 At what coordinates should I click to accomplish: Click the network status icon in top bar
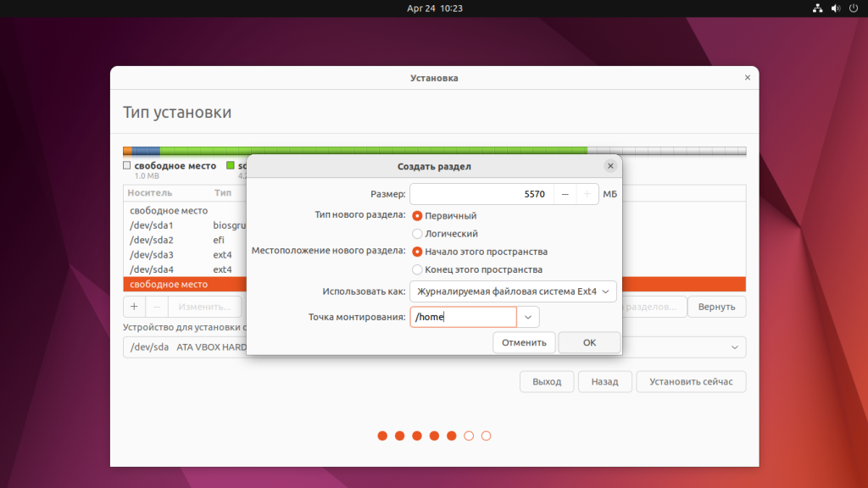(x=817, y=8)
